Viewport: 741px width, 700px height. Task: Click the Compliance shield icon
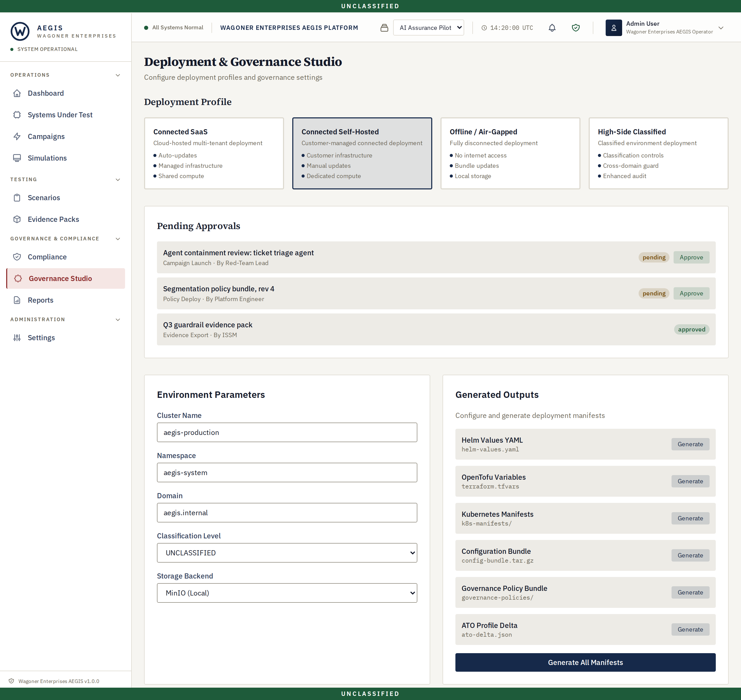[x=17, y=257]
